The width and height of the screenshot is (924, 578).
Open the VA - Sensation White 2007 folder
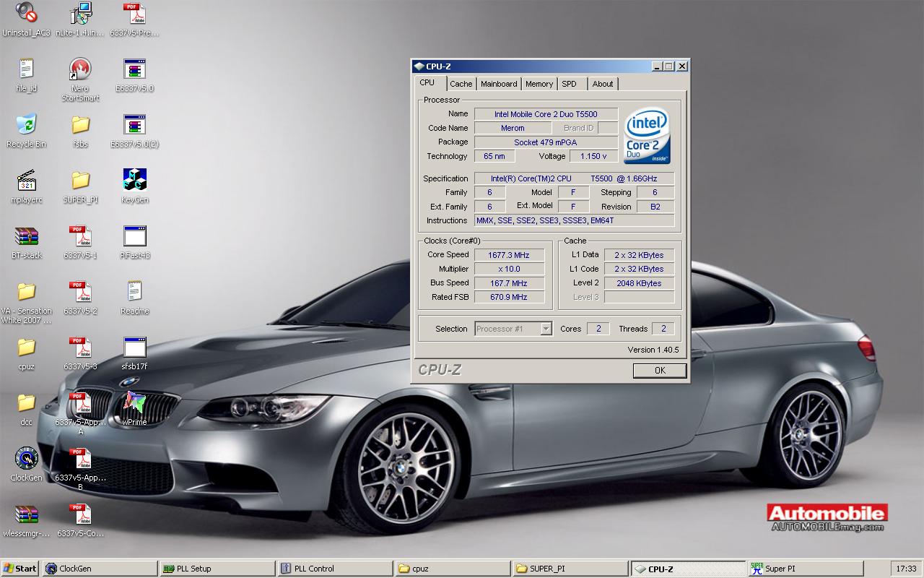[27, 291]
